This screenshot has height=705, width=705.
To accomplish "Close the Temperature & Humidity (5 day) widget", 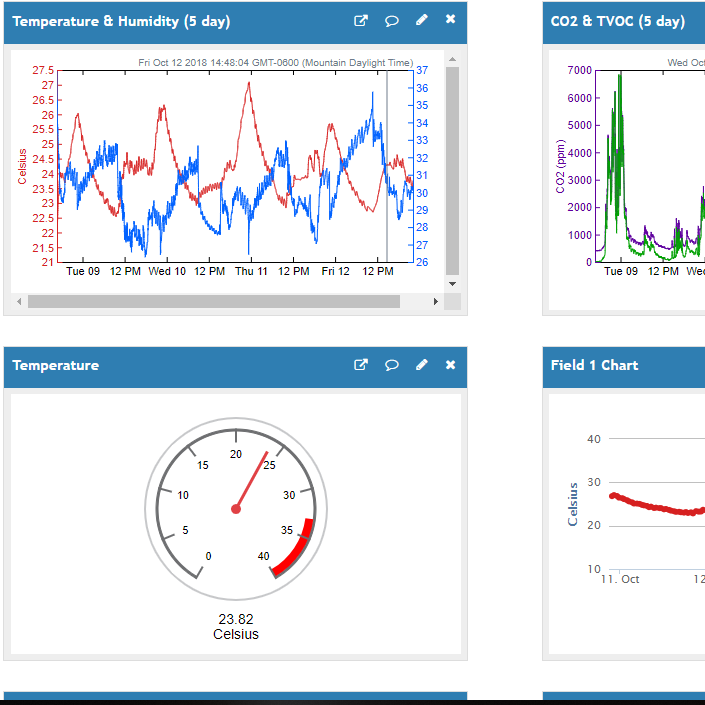I will click(x=450, y=20).
